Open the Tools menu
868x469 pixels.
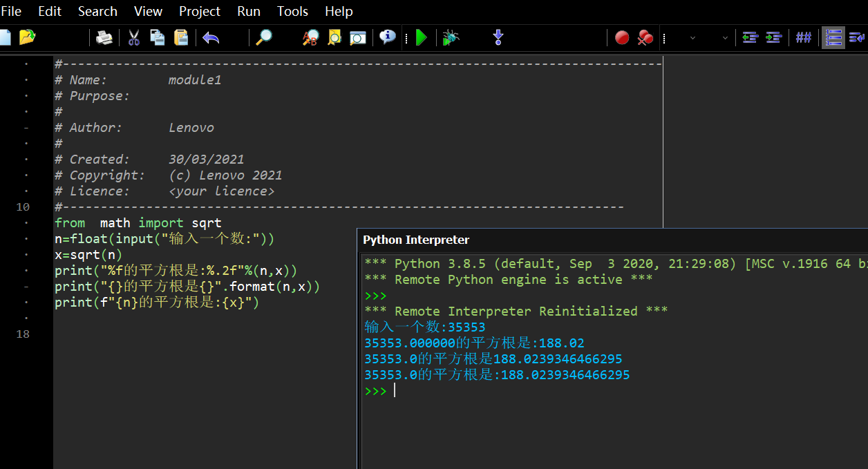click(293, 11)
